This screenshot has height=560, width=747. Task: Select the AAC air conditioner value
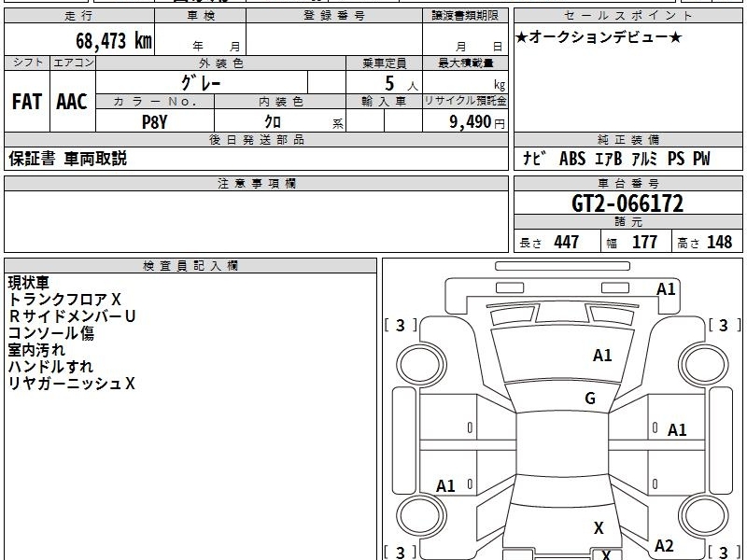click(72, 102)
